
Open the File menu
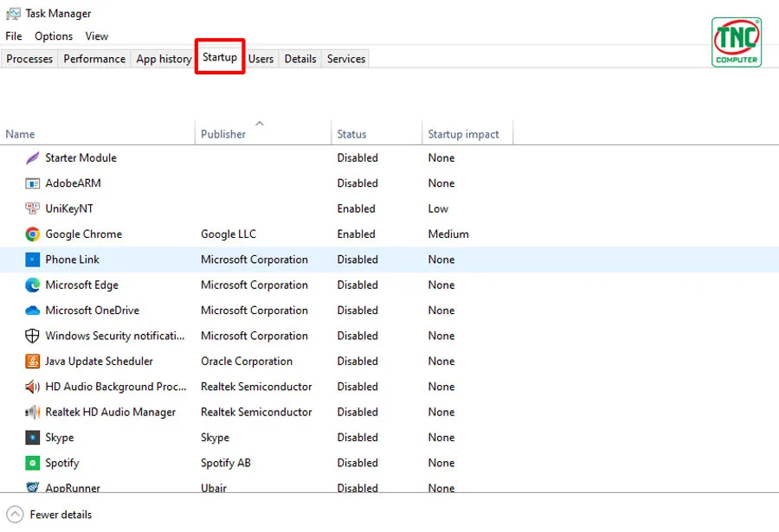click(x=14, y=36)
